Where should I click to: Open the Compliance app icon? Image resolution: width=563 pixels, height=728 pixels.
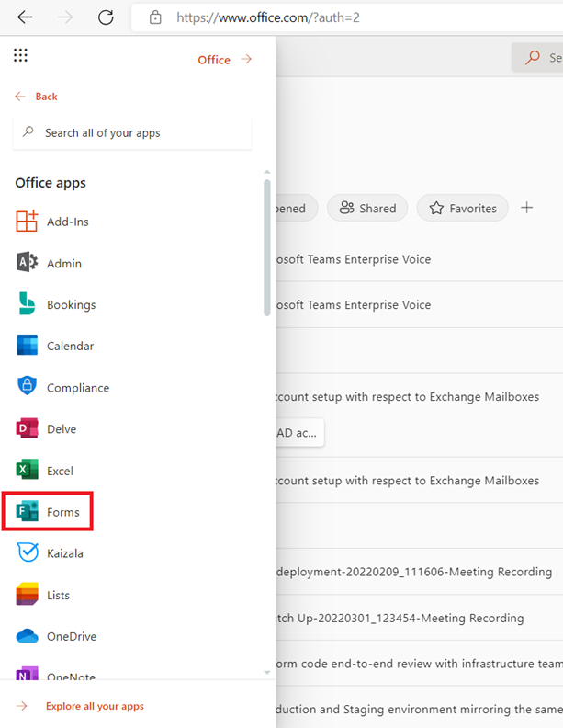click(x=28, y=387)
